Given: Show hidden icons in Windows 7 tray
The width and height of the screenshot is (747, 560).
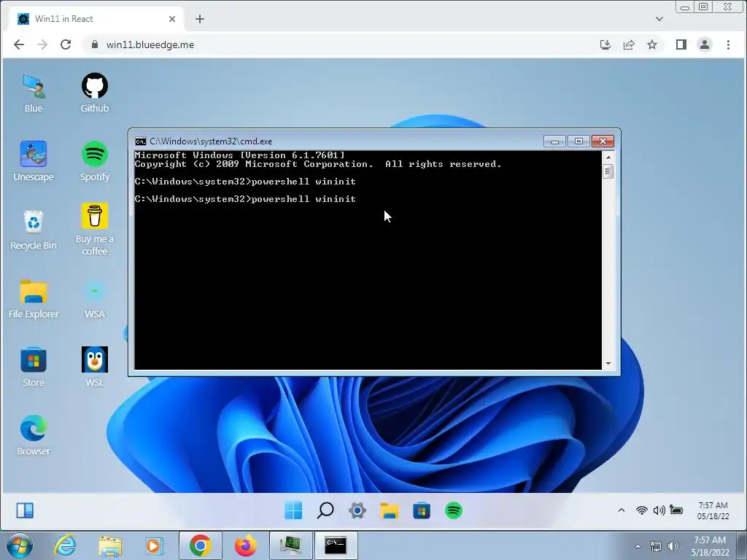Looking at the screenshot, I should [638, 546].
